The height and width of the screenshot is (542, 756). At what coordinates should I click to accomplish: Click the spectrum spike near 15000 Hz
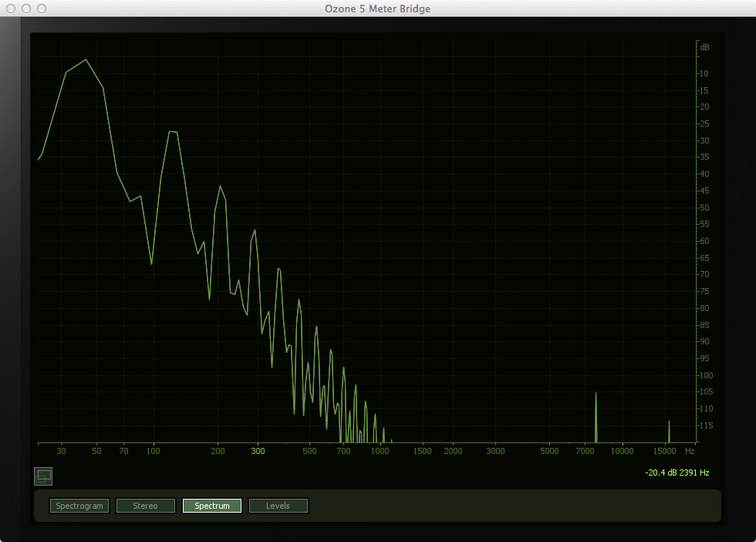coord(669,432)
